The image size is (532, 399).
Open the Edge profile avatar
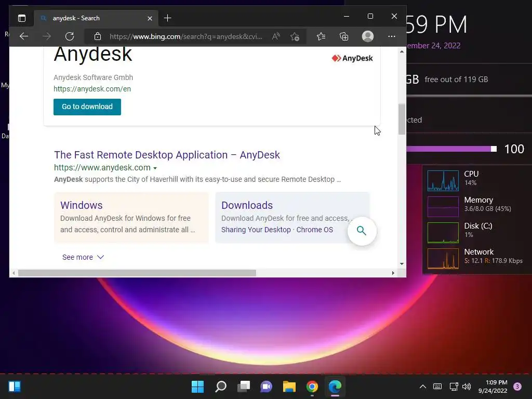coord(367,36)
